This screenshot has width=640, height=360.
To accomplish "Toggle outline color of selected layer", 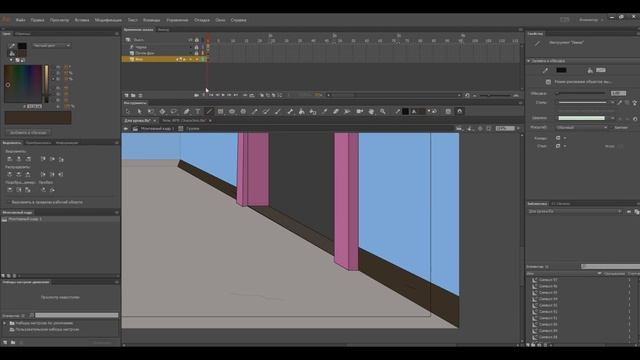I will [203, 59].
